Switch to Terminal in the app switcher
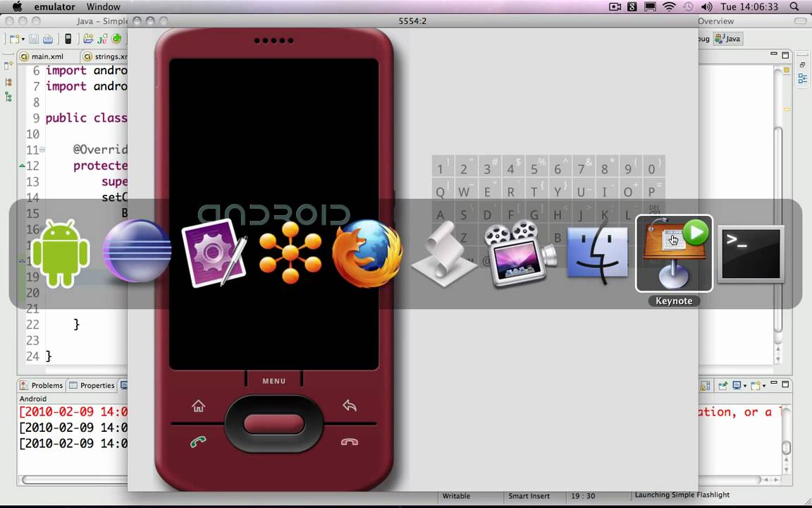The image size is (812, 508). 751,254
